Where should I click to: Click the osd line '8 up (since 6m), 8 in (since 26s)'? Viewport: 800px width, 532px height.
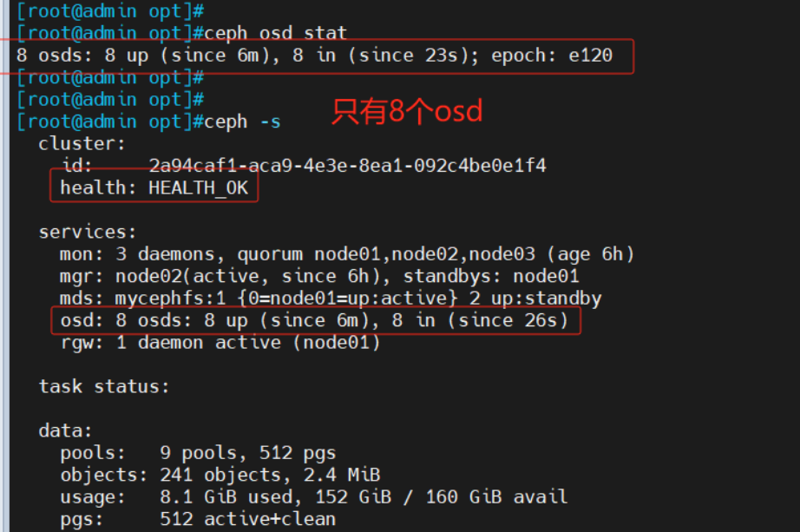314,320
